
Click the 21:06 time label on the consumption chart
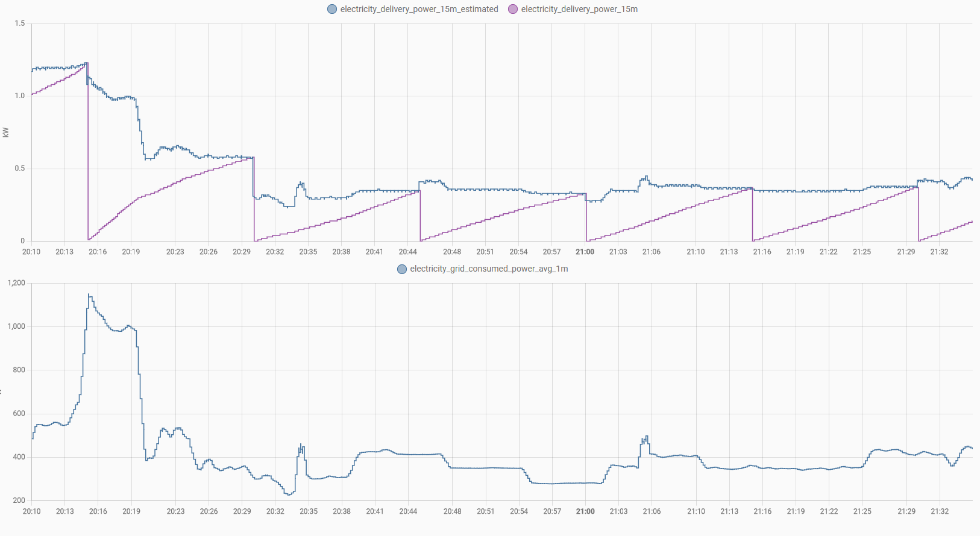pyautogui.click(x=652, y=511)
